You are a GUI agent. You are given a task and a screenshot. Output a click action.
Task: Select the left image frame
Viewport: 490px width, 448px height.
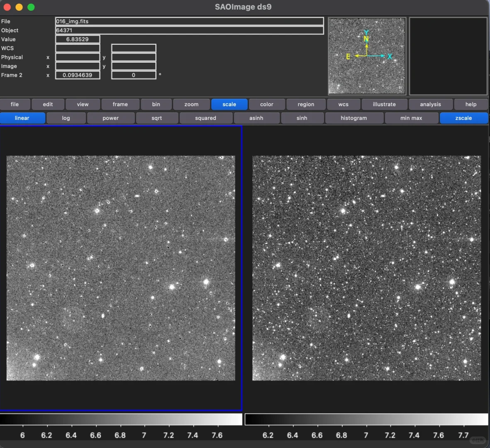pyautogui.click(x=121, y=268)
